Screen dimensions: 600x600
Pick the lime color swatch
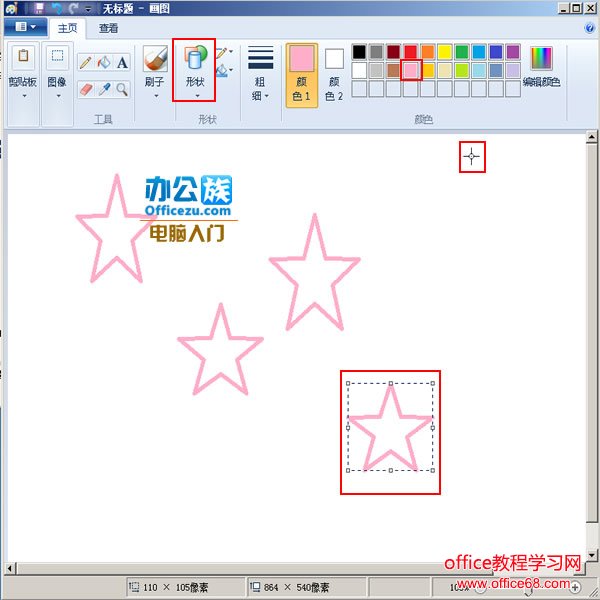462,70
